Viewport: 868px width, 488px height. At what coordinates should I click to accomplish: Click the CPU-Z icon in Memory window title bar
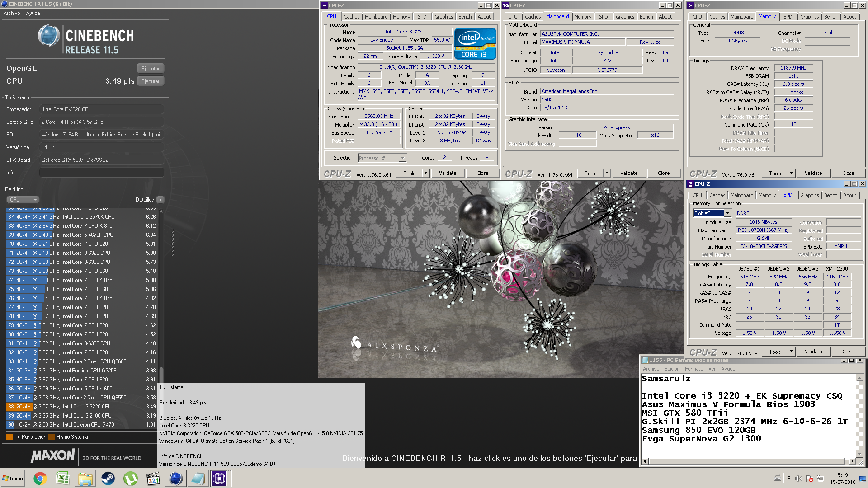[690, 5]
